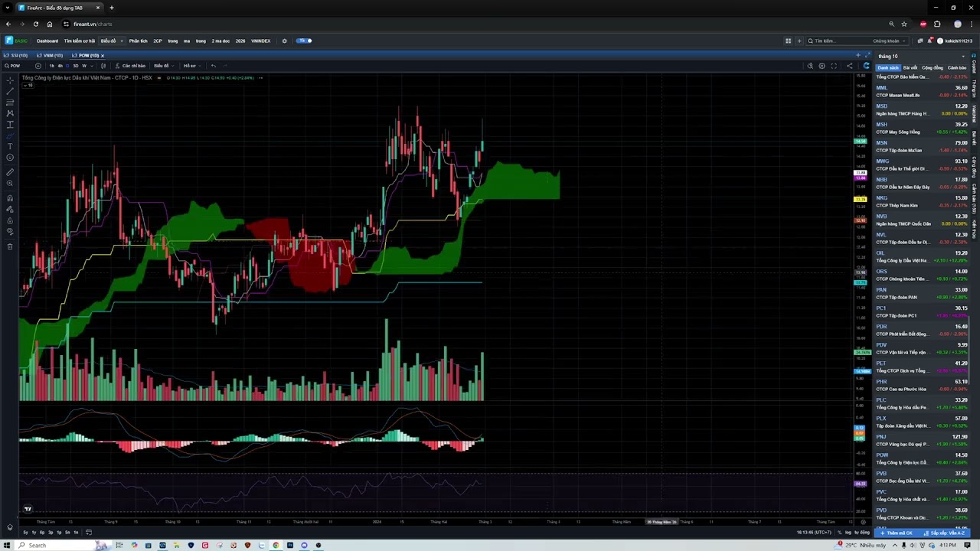Click the Thêm mã CK button
This screenshot has height=551, width=980.
click(x=897, y=533)
